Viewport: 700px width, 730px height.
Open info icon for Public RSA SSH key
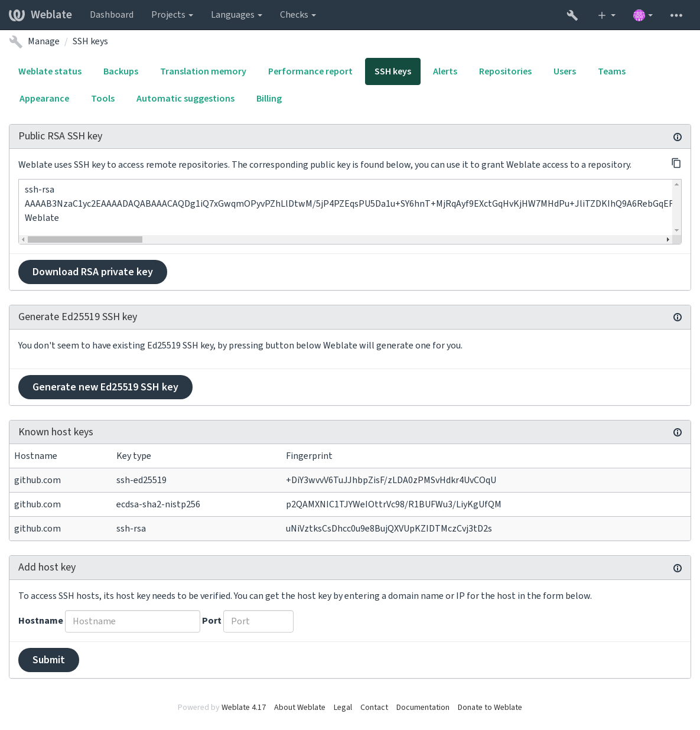click(678, 137)
